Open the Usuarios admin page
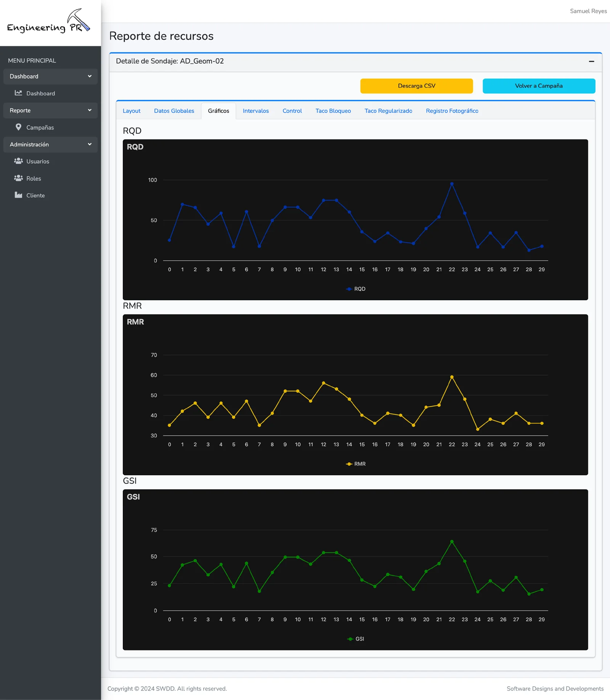 click(37, 161)
